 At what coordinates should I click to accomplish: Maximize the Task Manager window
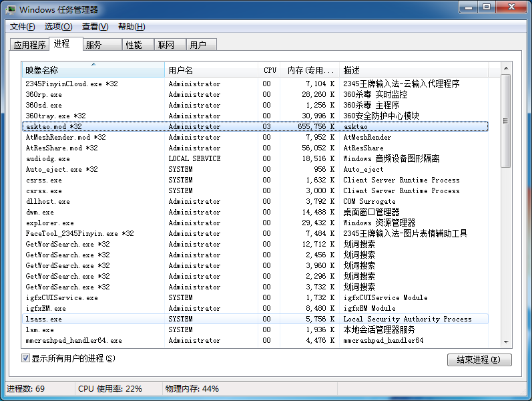click(487, 7)
